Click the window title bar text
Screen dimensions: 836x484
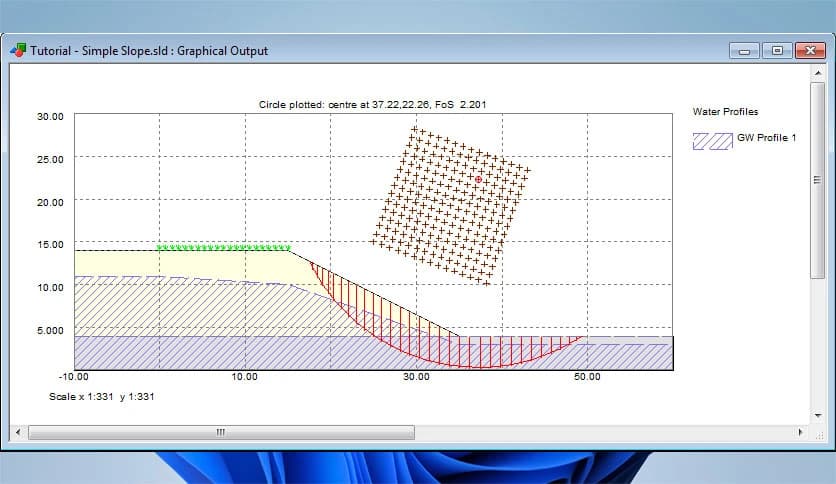tap(149, 50)
